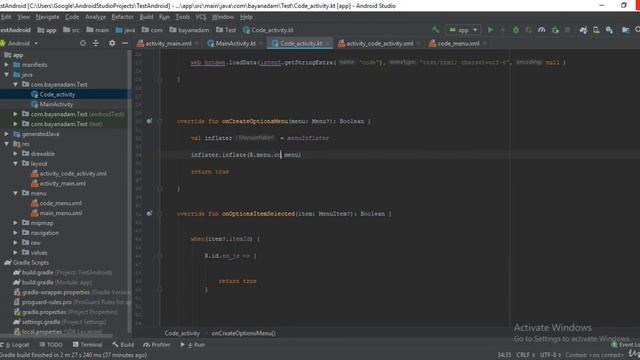Open the Navigate menu
The width and height of the screenshot is (640, 360).
point(47,17)
